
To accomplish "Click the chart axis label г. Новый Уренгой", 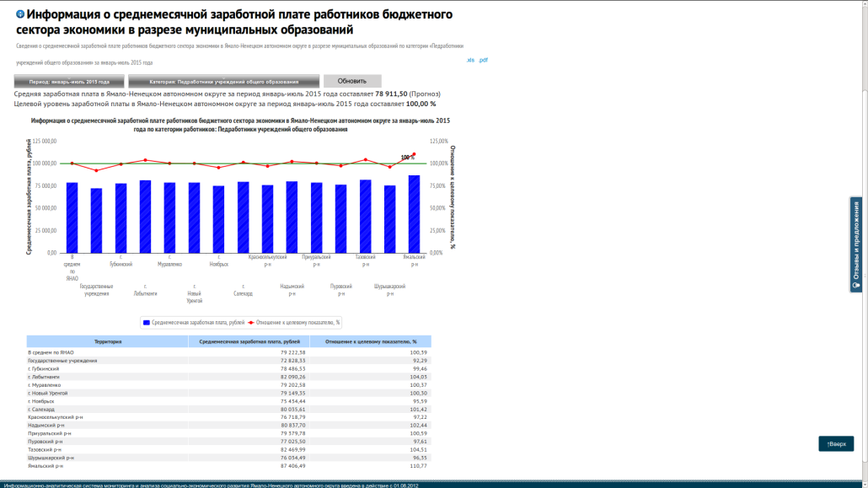I will click(195, 293).
